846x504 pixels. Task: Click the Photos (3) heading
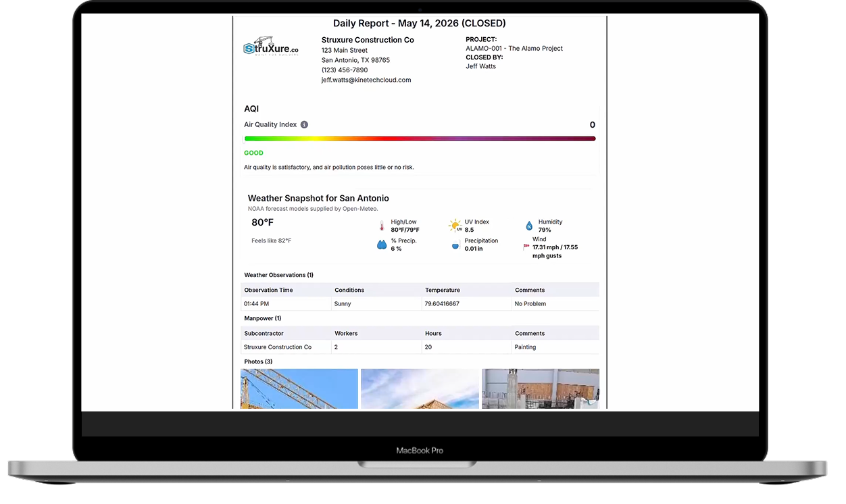click(258, 361)
